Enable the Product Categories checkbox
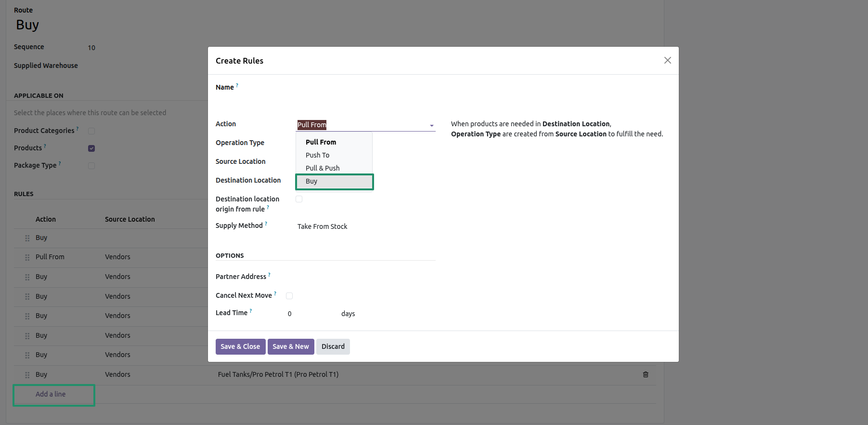Viewport: 868px width, 425px height. (x=91, y=131)
